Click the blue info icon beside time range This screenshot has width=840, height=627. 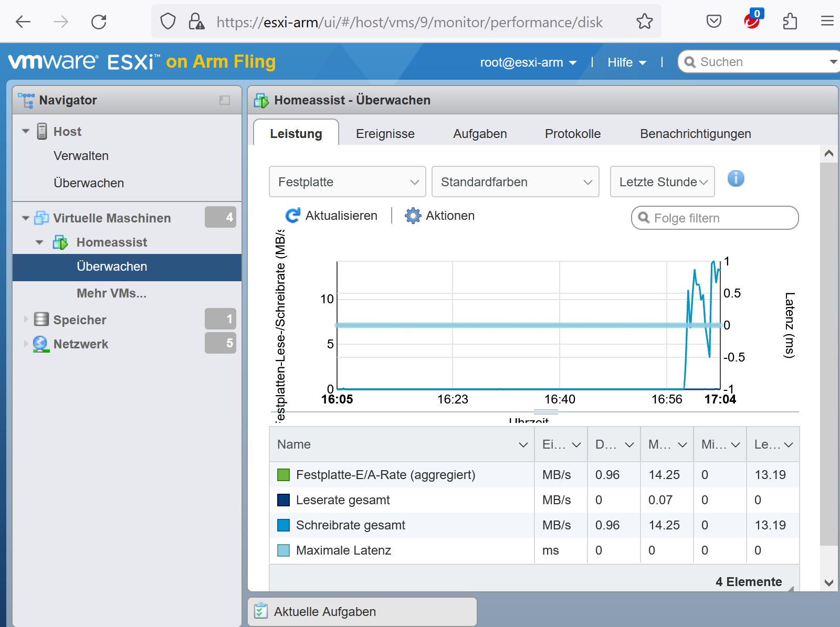pos(736,179)
